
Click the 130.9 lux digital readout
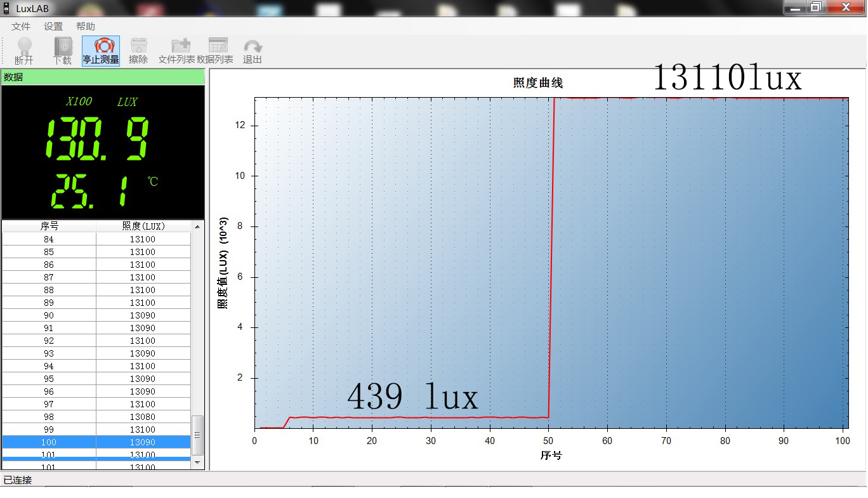pyautogui.click(x=97, y=139)
